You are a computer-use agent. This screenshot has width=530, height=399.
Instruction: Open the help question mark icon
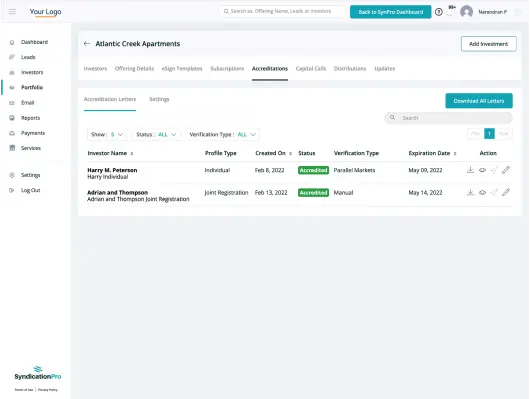(439, 12)
